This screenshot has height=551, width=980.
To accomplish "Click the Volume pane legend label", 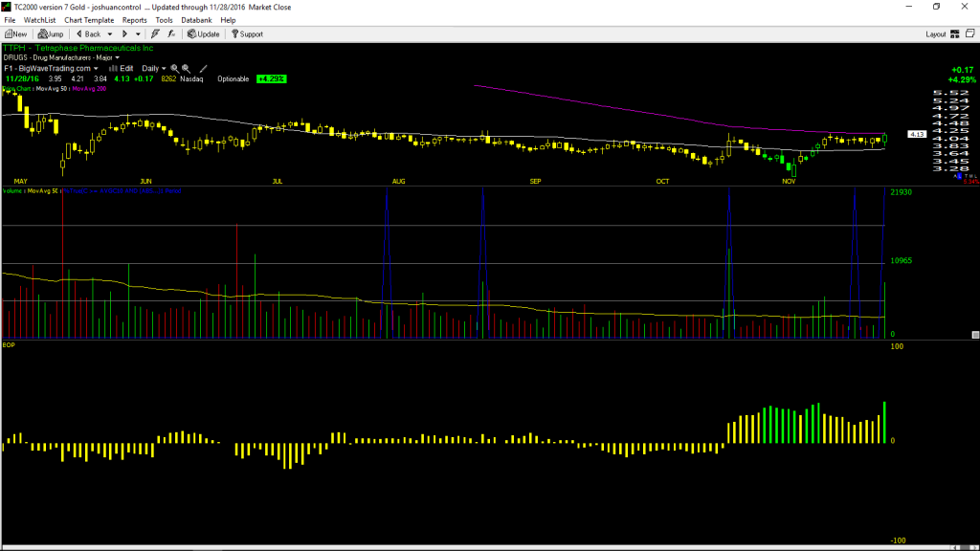I will (x=12, y=191).
